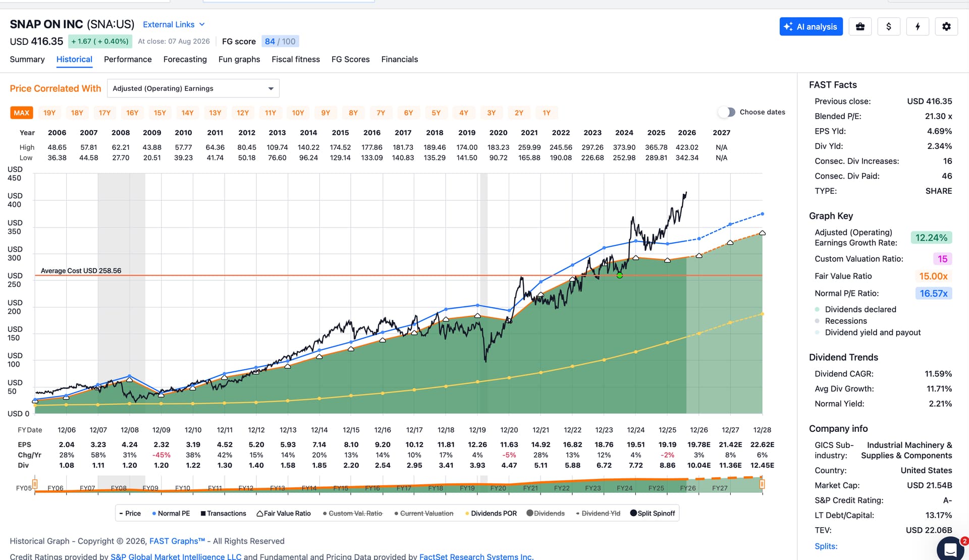Click the 12.45E dividend estimate value
Viewport: 969px width, 560px height.
[762, 465]
